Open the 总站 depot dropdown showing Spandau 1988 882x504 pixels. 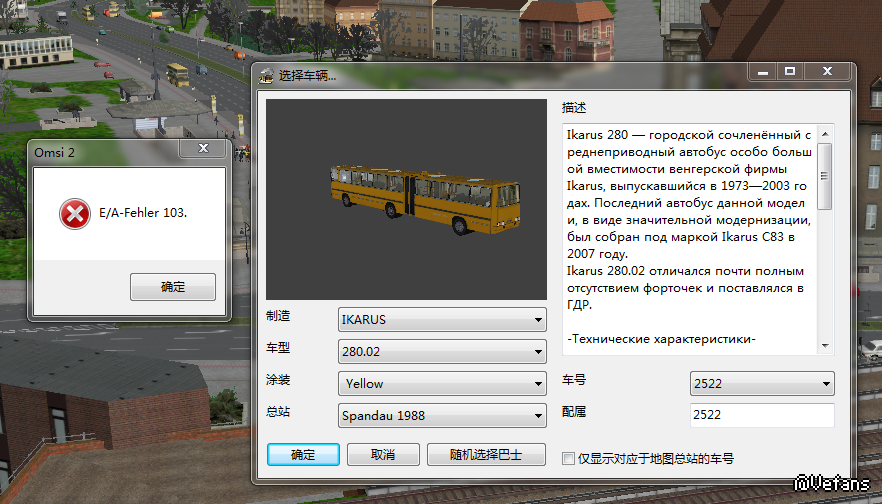(x=442, y=416)
